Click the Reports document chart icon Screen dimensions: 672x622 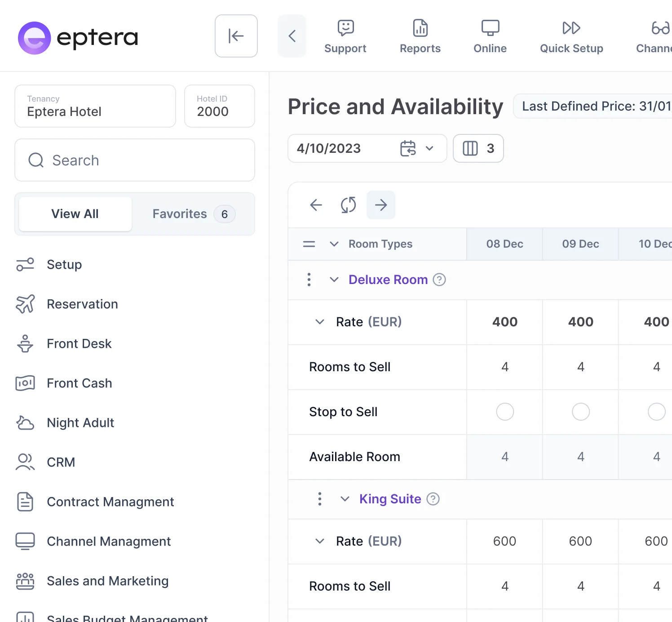(420, 28)
